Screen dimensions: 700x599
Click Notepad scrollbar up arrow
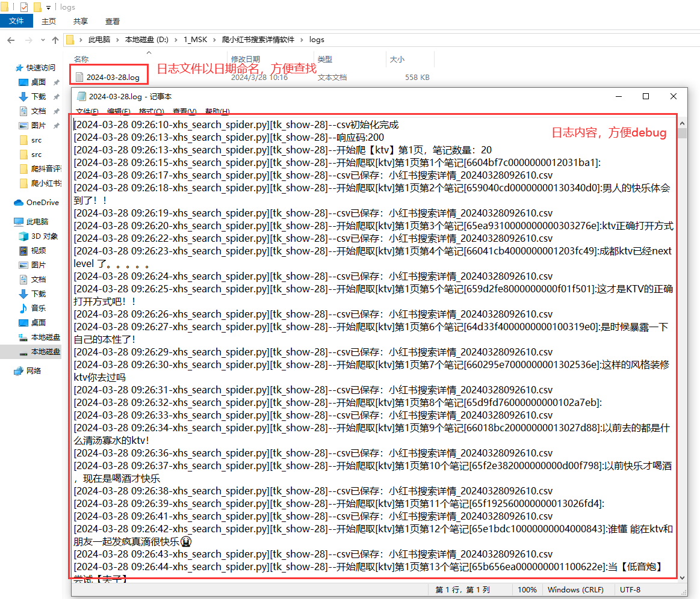[x=682, y=123]
